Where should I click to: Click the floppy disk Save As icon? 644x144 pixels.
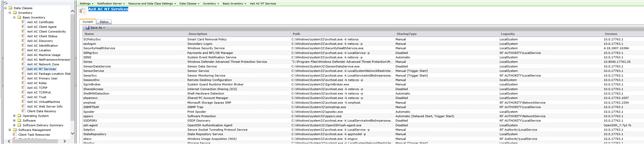(x=87, y=28)
